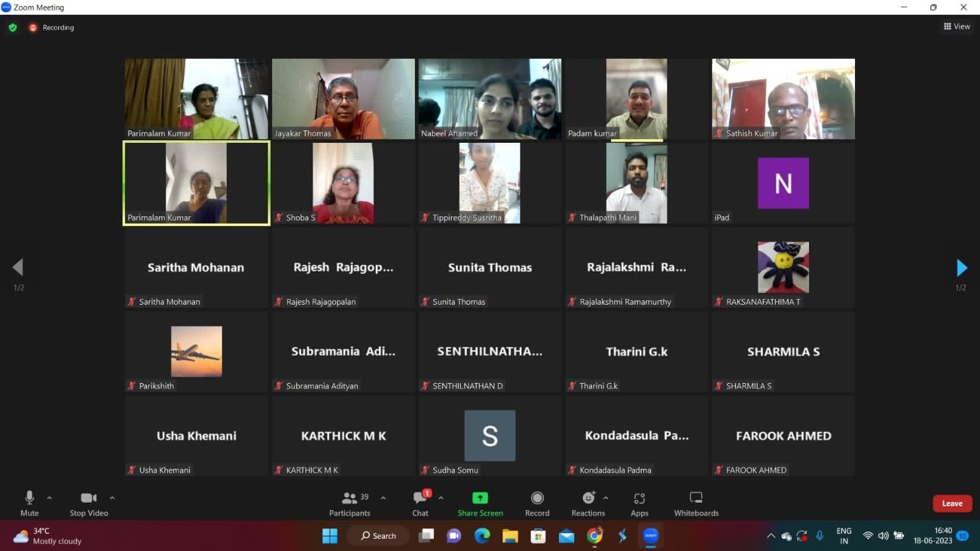The width and height of the screenshot is (980, 551).
Task: Click the Recording indicator
Action: pyautogui.click(x=51, y=28)
